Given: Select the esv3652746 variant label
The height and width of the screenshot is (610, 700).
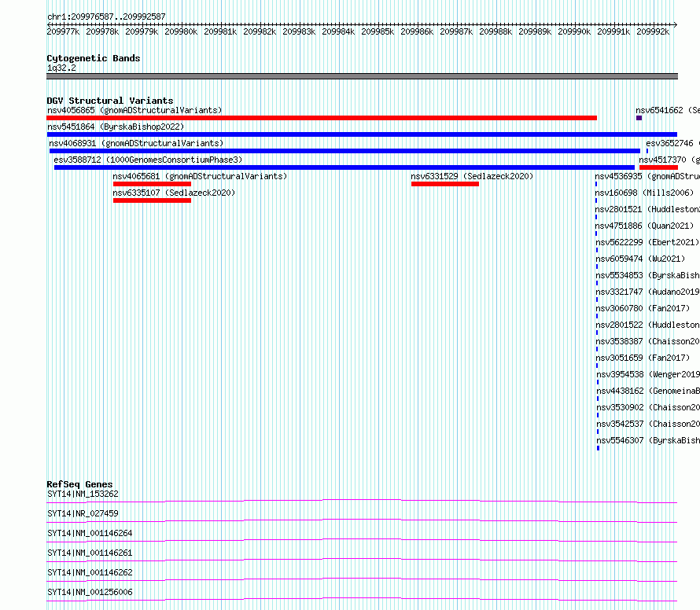Looking at the screenshot, I should click(x=672, y=143).
